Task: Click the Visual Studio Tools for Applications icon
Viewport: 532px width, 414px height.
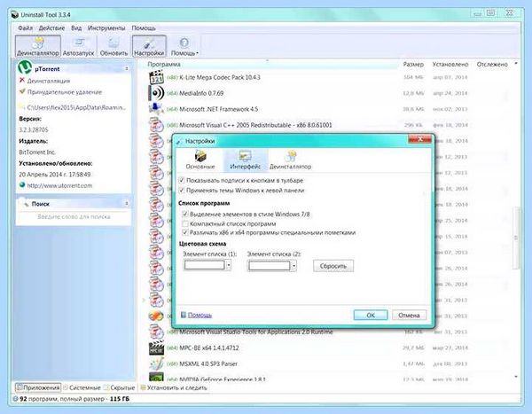Action: (156, 332)
